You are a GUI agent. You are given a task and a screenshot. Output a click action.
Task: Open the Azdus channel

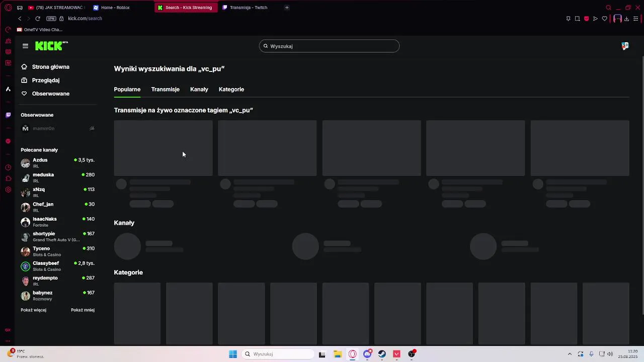(x=58, y=163)
